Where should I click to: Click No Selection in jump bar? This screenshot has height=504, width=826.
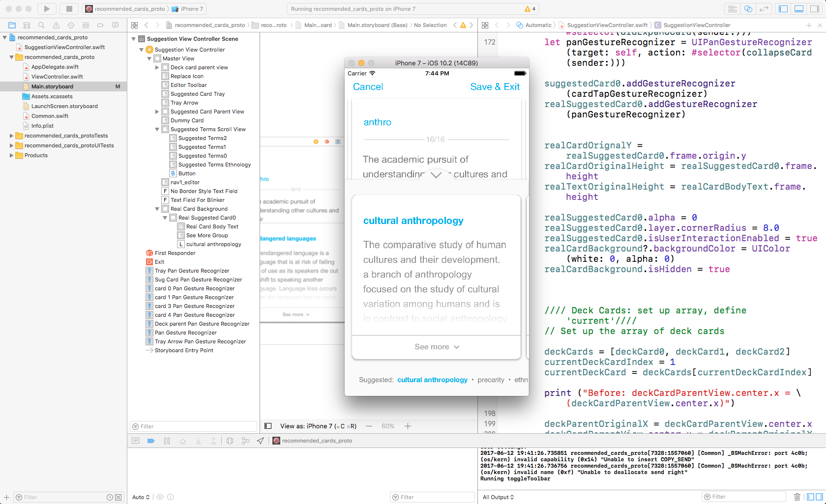430,25
